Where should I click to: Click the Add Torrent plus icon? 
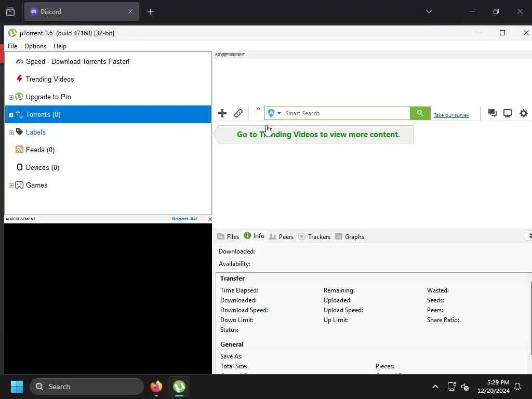[x=222, y=113]
